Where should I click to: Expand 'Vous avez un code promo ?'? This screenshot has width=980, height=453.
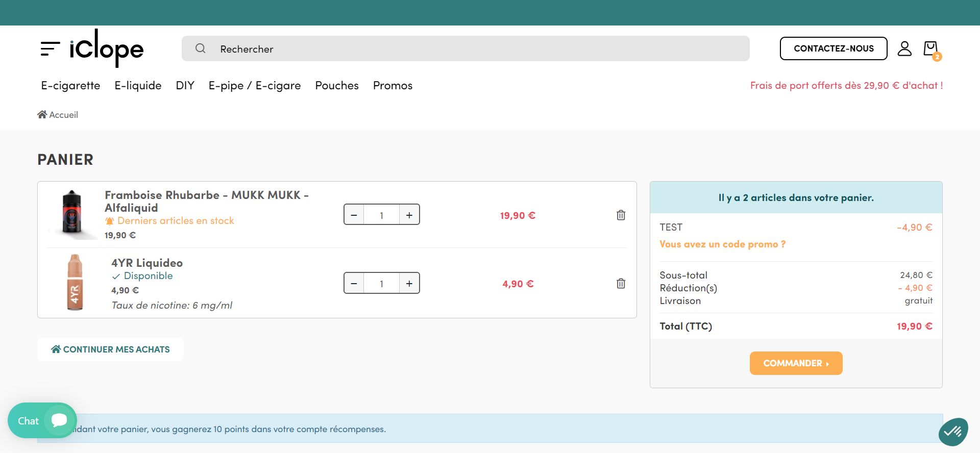pyautogui.click(x=722, y=244)
